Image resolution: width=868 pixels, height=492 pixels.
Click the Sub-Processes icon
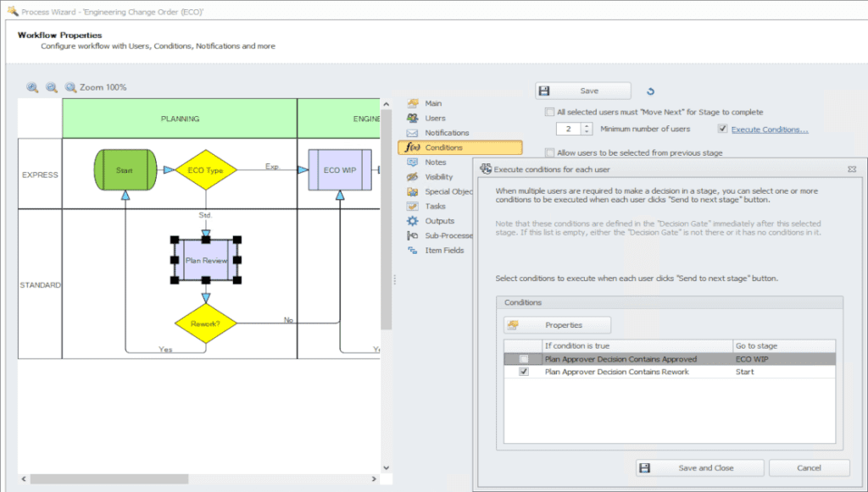pos(413,235)
